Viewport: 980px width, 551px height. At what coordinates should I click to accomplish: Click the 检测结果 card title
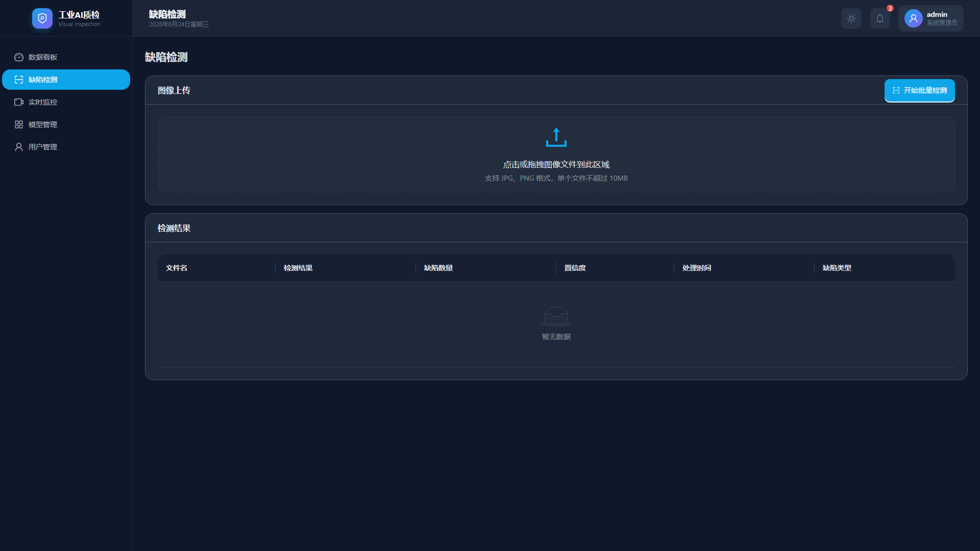pos(174,228)
